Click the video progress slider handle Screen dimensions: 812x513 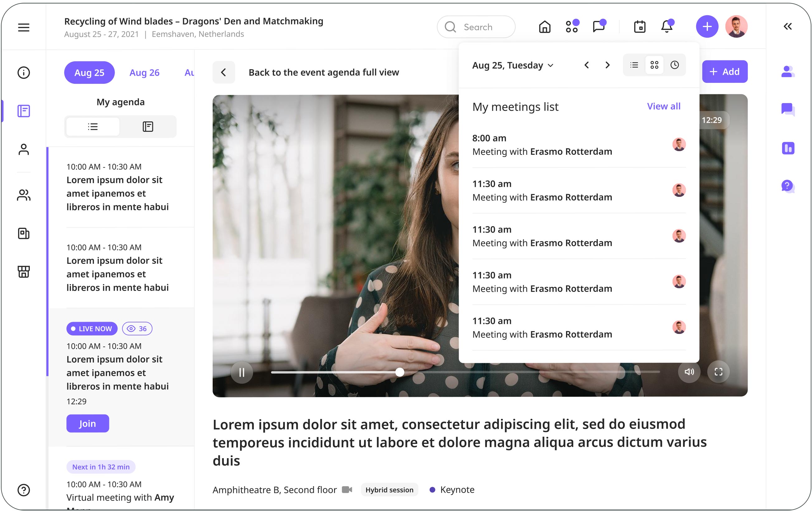click(399, 372)
